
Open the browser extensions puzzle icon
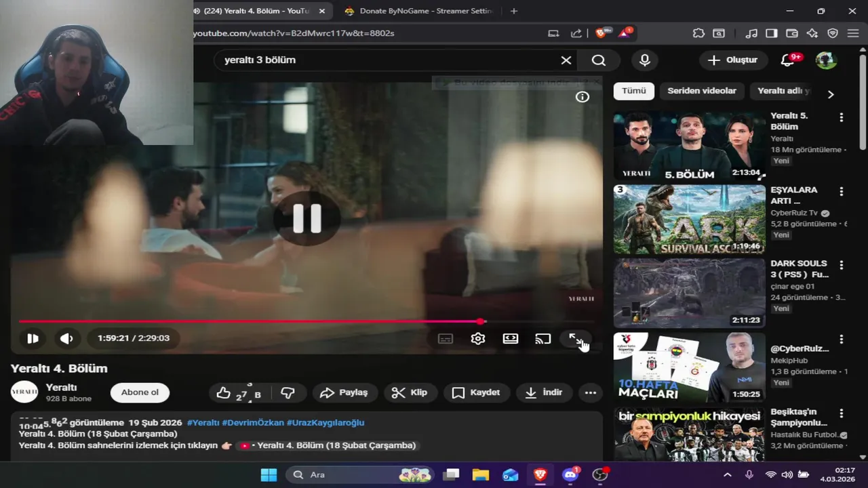click(698, 33)
